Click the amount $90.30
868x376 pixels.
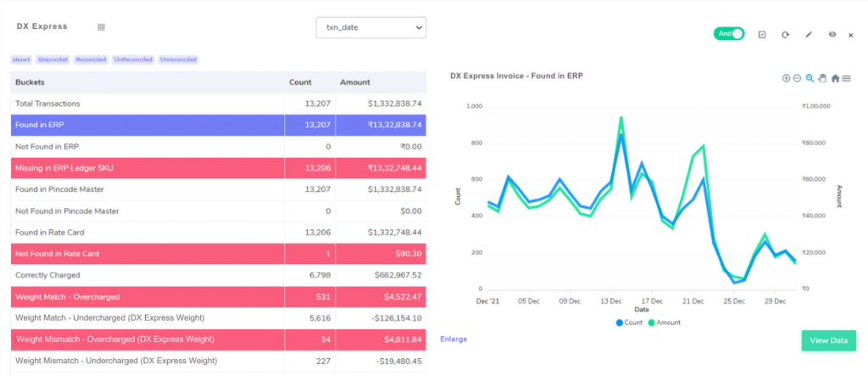coord(409,254)
